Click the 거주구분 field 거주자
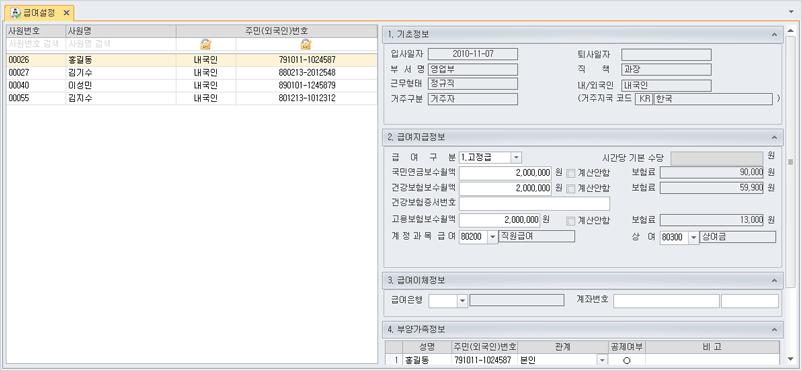802x371 pixels. 473,99
